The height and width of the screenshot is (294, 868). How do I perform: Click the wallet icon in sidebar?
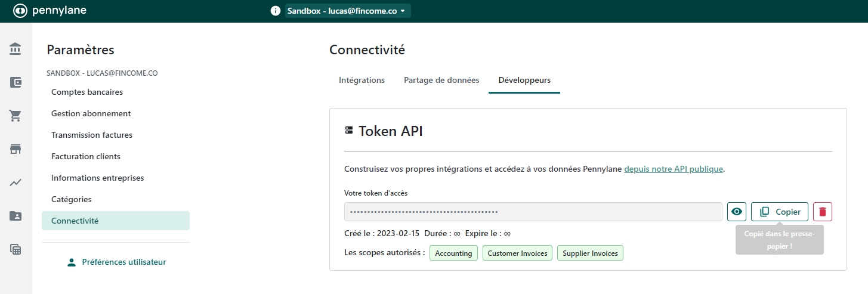pos(16,82)
